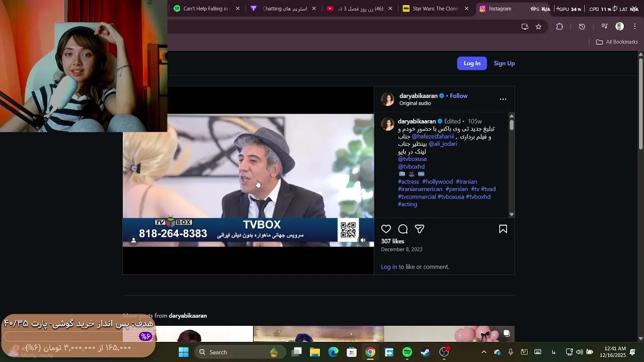
Task: Click the Sign Up link
Action: pos(504,63)
